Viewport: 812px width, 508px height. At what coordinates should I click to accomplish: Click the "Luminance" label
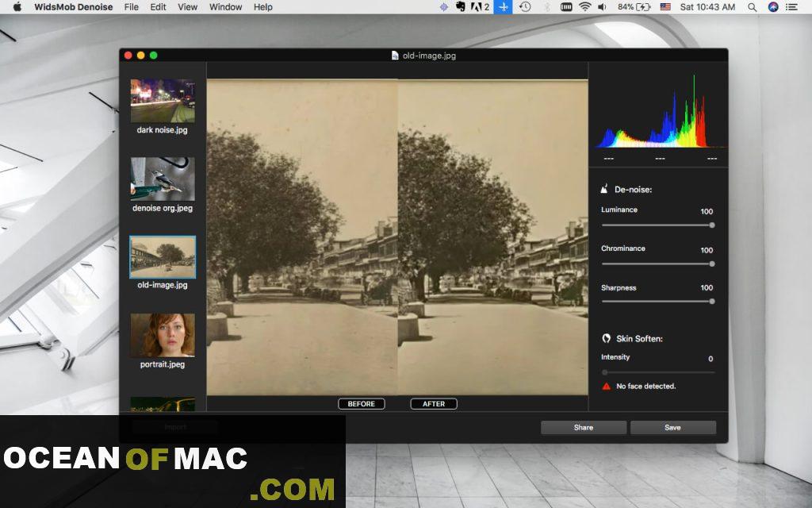coord(619,210)
